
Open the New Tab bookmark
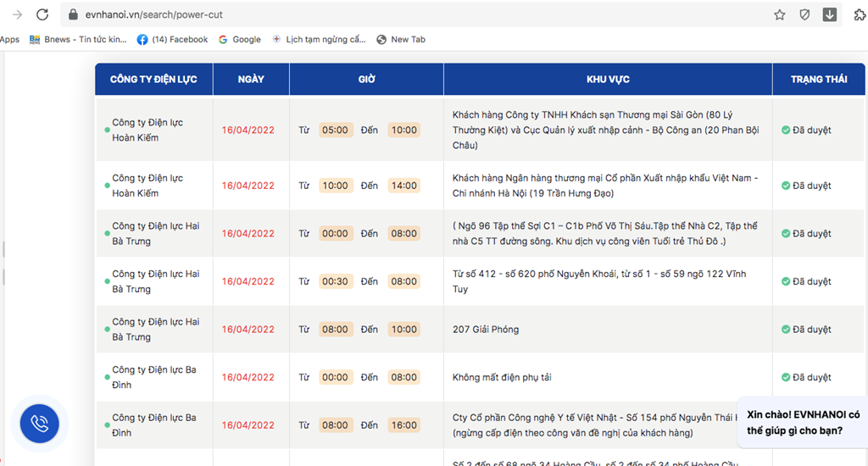401,39
